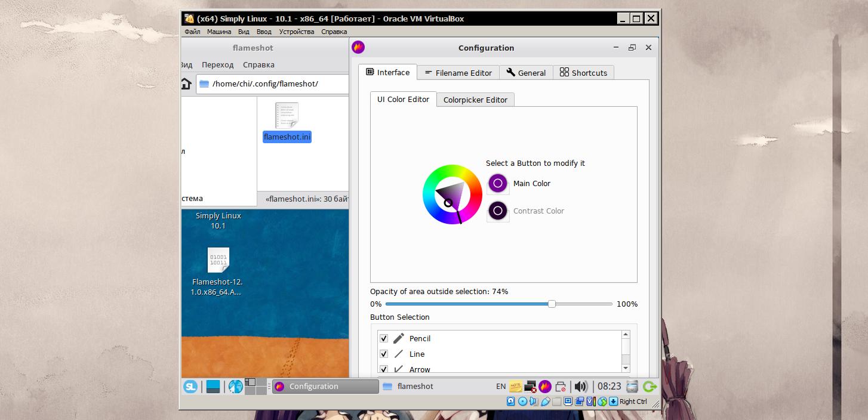Select the Flameshot-12 AppImage desktop file icon
Screen dimensions: 868x420
click(218, 260)
